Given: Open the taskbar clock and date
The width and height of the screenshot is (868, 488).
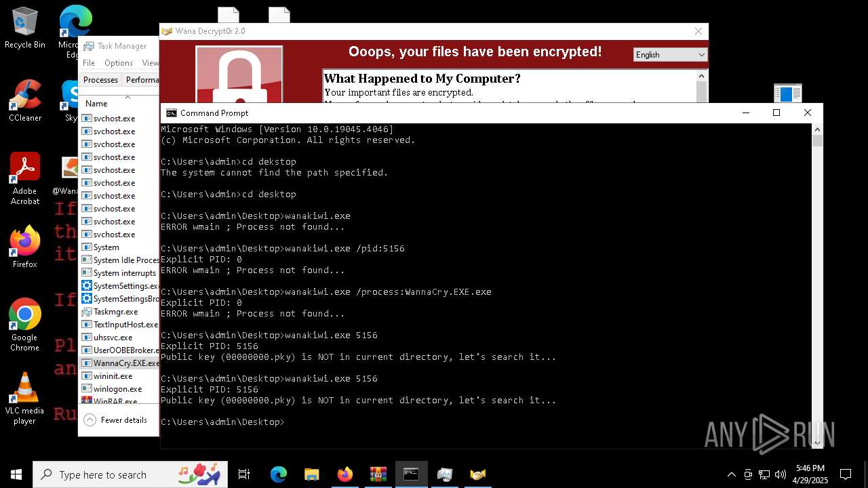Looking at the screenshot, I should click(x=811, y=474).
